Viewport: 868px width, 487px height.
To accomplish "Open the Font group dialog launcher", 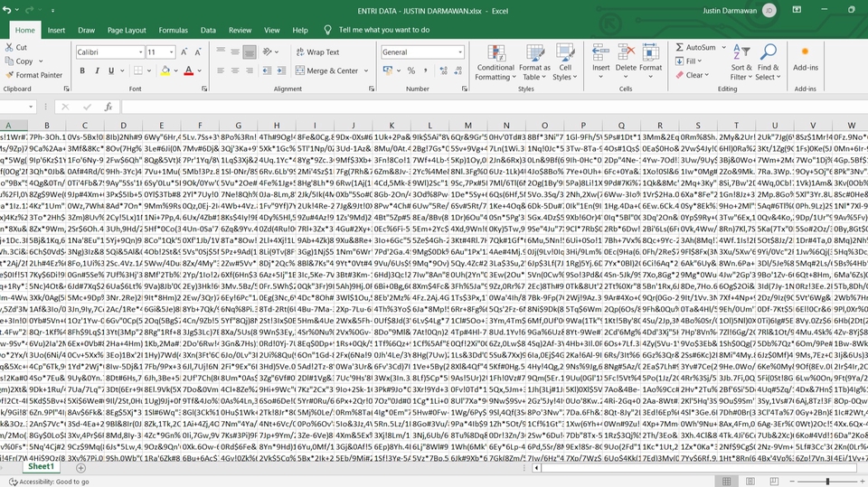I will [204, 89].
